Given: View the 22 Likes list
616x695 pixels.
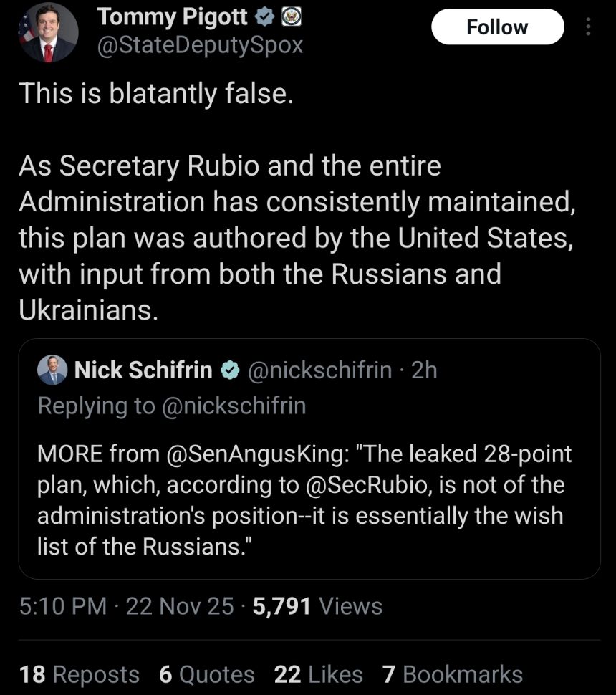Looking at the screenshot, I should coord(318,674).
